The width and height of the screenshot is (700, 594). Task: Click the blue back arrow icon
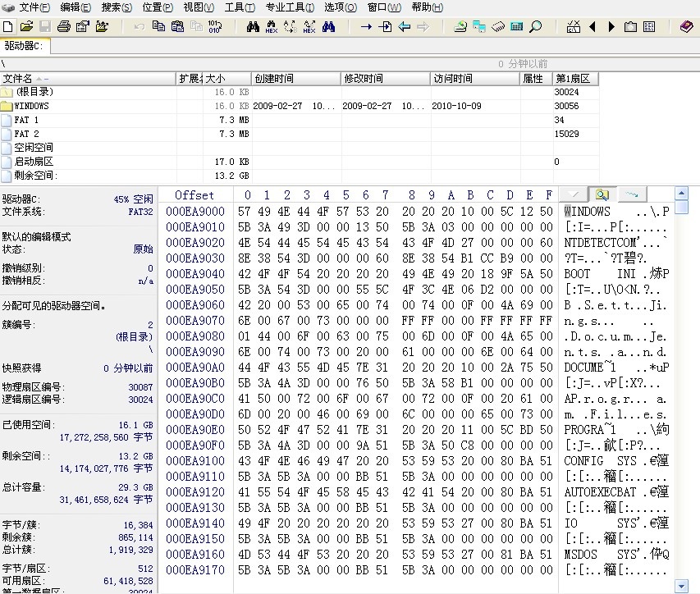(x=404, y=27)
